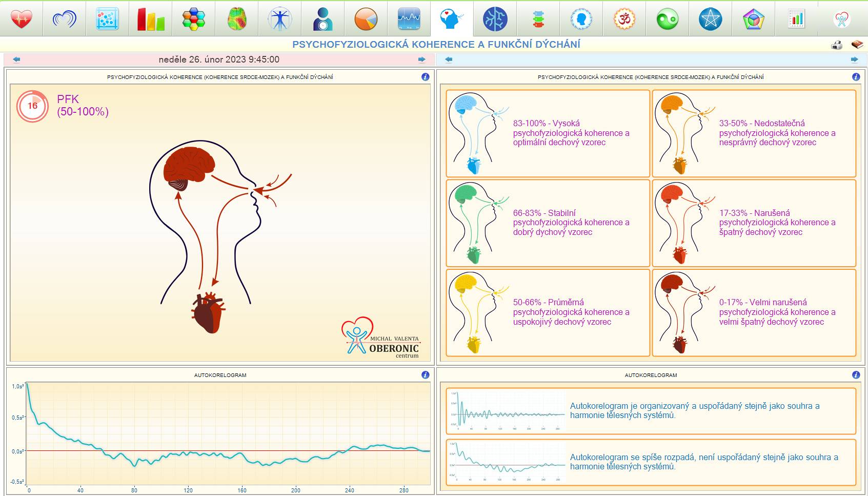This screenshot has width=868, height=496.
Task: Go to next measurement in left date bar
Action: (x=422, y=59)
